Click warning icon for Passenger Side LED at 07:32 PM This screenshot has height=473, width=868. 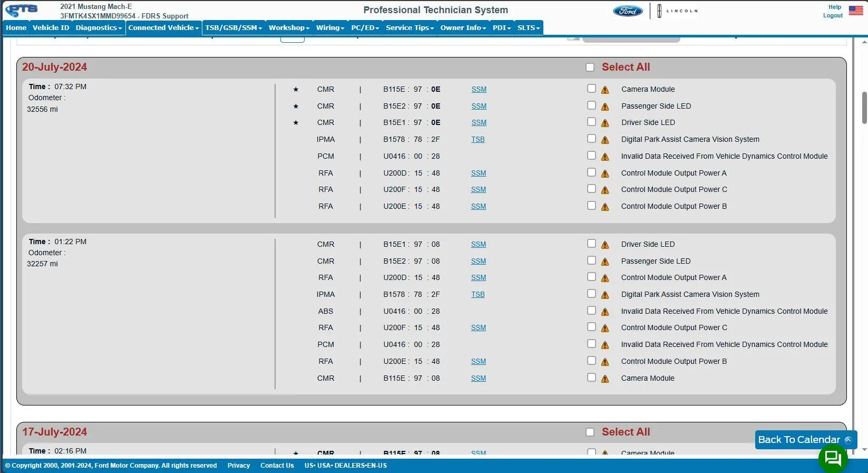pyautogui.click(x=605, y=107)
